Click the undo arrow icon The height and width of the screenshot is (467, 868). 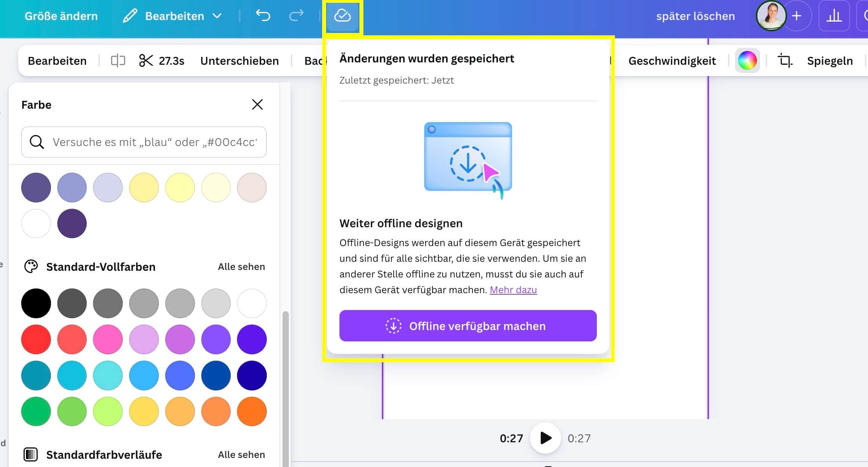tap(263, 16)
